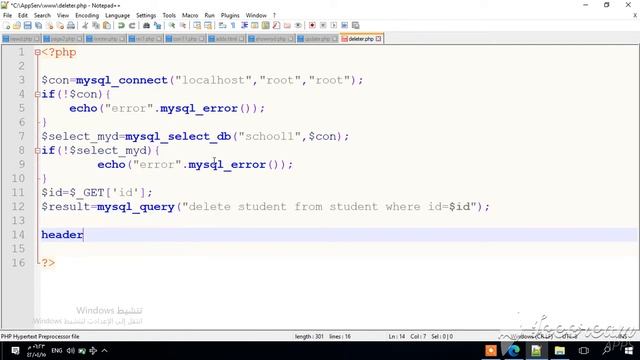Open Find with the binoculars icon

click(x=146, y=25)
